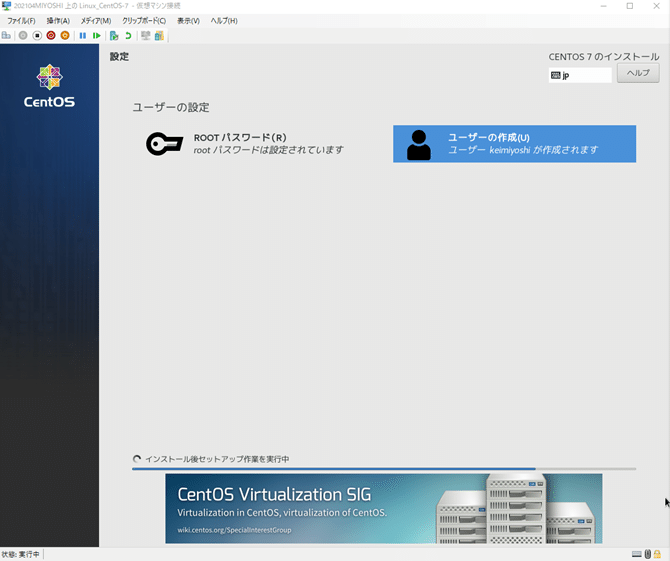Click the ROOT password key icon
This screenshot has height=561, width=670.
coord(165,144)
